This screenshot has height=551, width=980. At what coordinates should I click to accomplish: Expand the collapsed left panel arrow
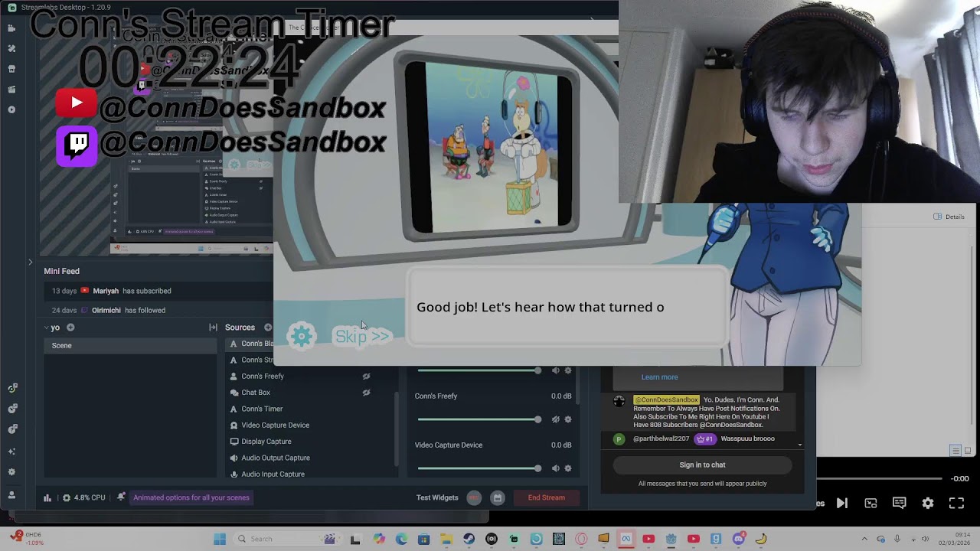point(31,262)
